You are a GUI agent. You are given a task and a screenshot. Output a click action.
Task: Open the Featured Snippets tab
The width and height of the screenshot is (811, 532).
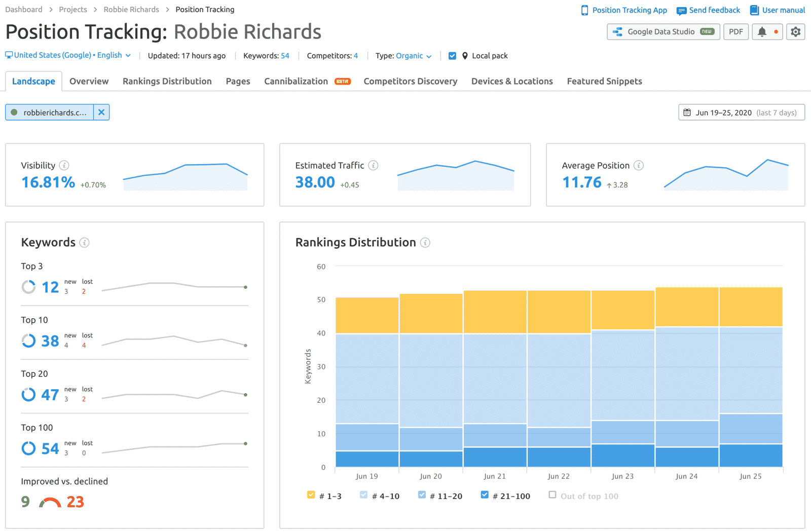point(604,81)
